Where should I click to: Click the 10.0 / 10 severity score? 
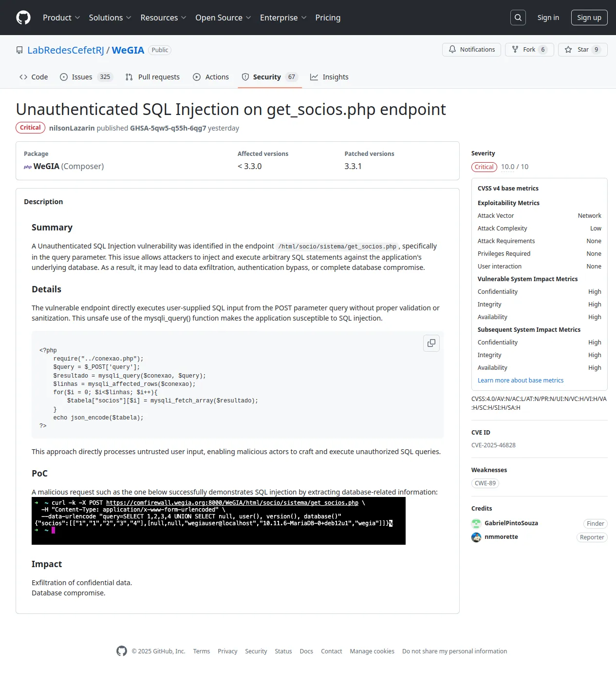(x=515, y=167)
